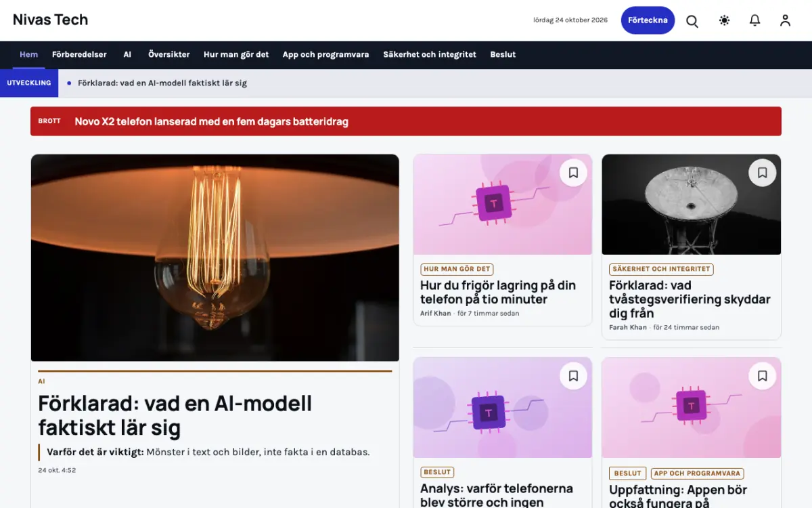The image size is (812, 508).
Task: Open the chip thumbnail for storage article
Action: pyautogui.click(x=503, y=205)
